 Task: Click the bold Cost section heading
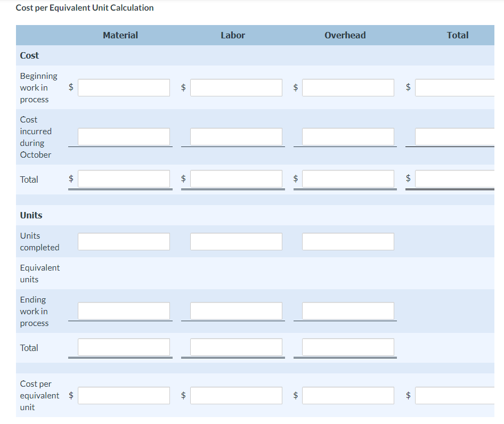point(29,55)
